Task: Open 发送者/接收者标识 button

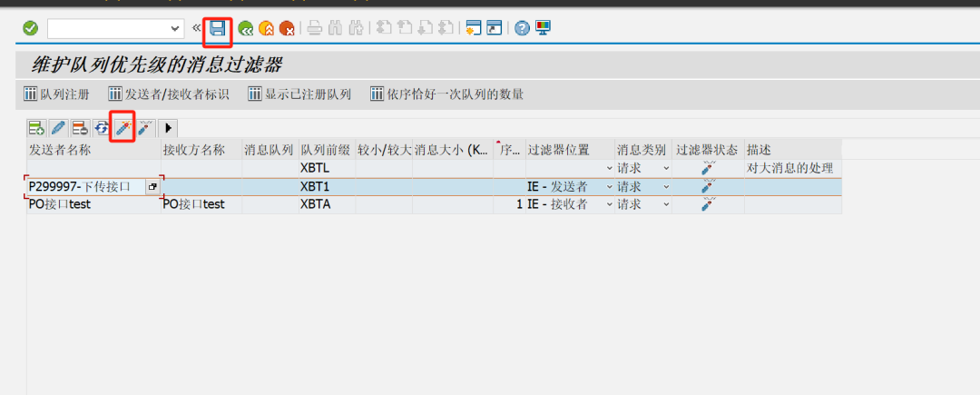Action: click(x=169, y=94)
